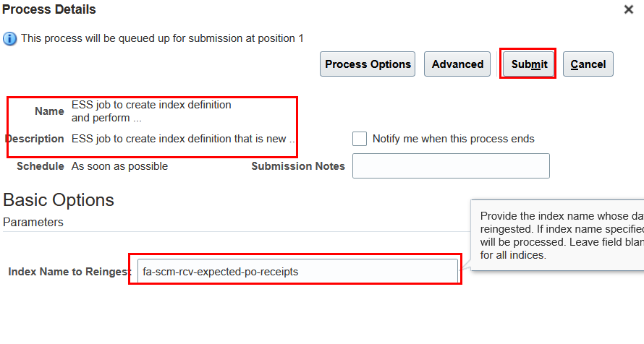Open the Advanced options view

coord(457,64)
